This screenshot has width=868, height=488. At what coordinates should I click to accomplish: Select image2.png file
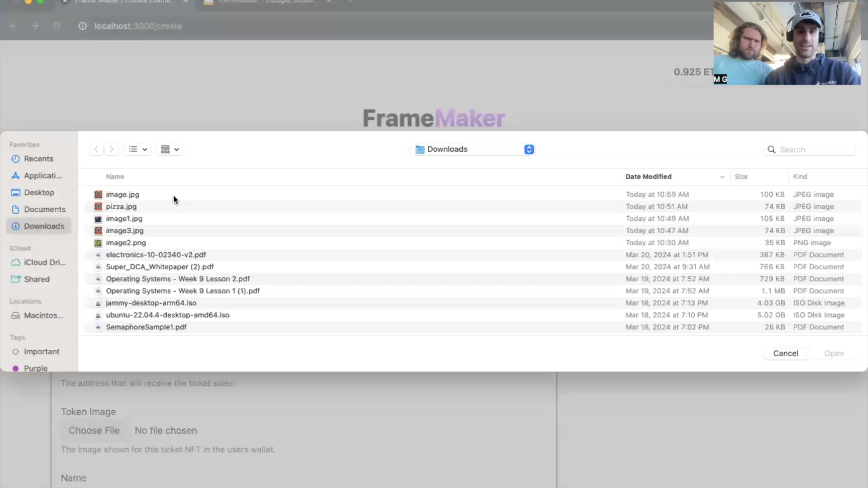(473, 243)
